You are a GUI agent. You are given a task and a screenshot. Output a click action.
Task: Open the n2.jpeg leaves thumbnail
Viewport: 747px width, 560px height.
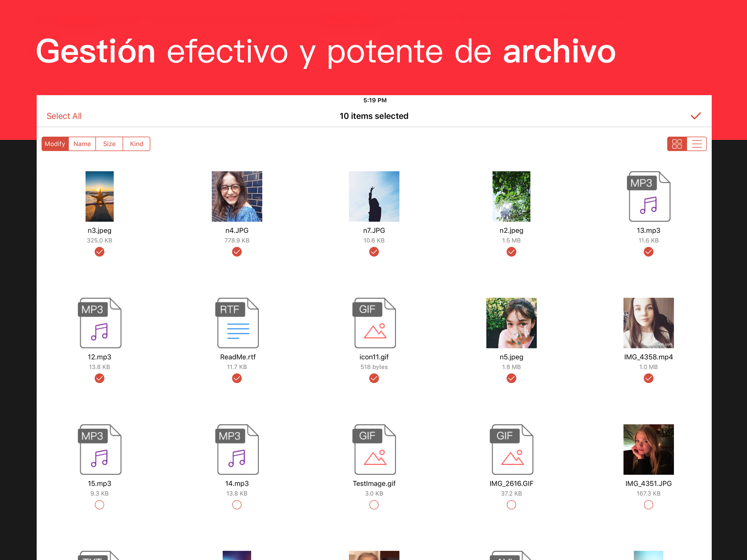tap(512, 196)
